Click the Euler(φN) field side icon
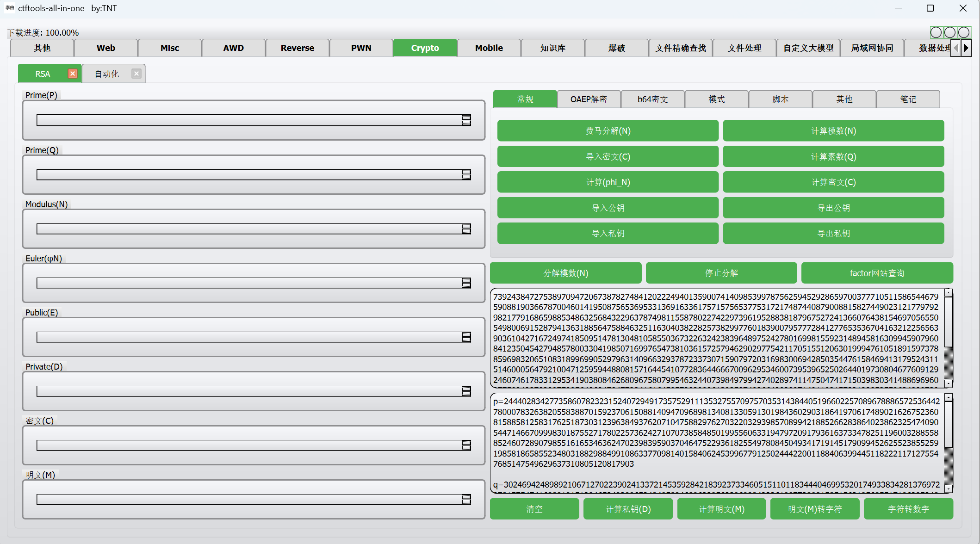Screen dimensions: 980x544 pyautogui.click(x=466, y=283)
